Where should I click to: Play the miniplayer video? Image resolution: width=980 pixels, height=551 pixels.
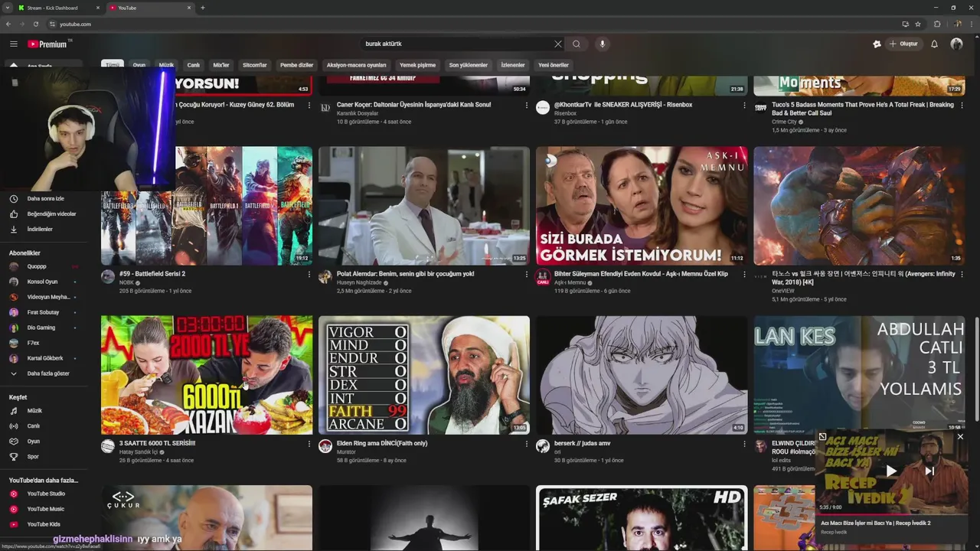(890, 471)
